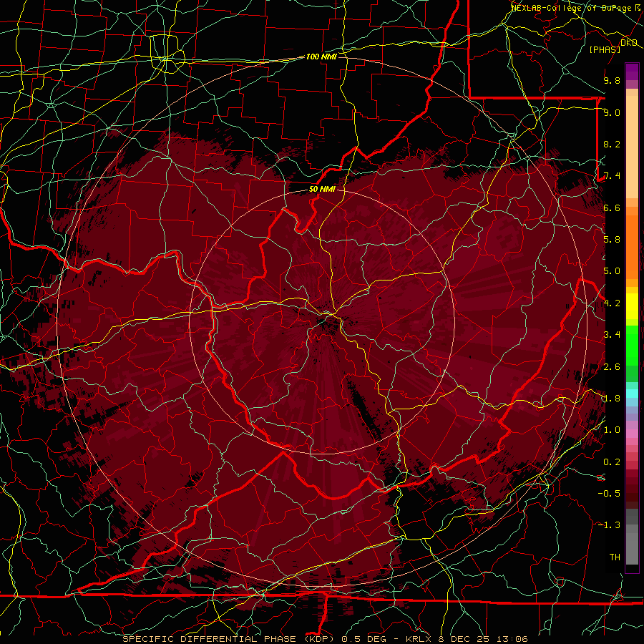Image resolution: width=644 pixels, height=644 pixels.
Task: Click the "DKD" label above the legend
Action: tap(629, 43)
